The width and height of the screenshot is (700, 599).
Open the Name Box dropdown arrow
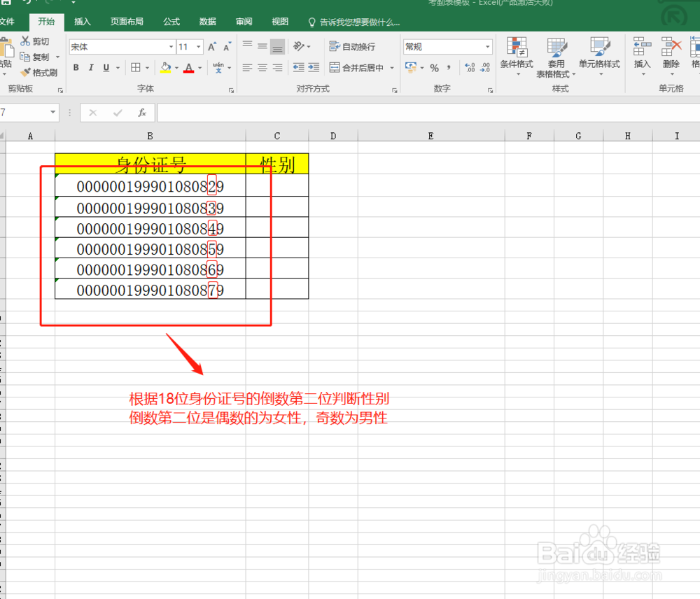52,112
